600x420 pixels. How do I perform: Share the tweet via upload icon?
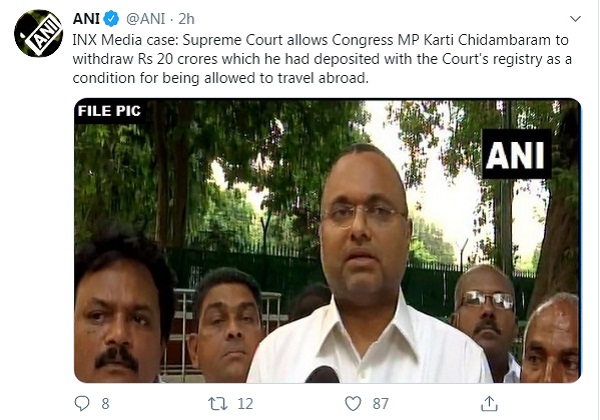(x=489, y=404)
